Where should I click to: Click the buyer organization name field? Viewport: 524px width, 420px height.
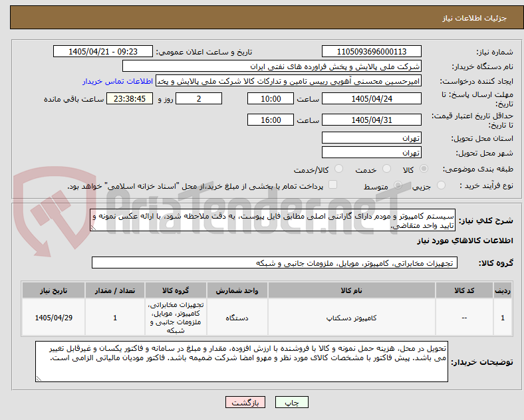click(x=272, y=66)
